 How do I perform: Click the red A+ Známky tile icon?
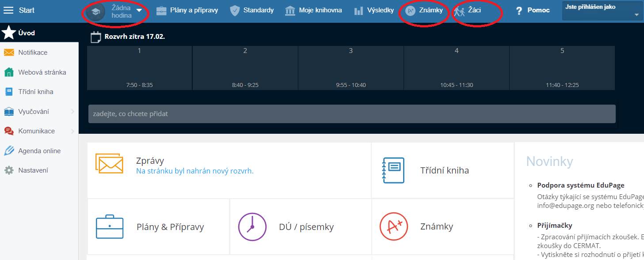[x=394, y=226]
